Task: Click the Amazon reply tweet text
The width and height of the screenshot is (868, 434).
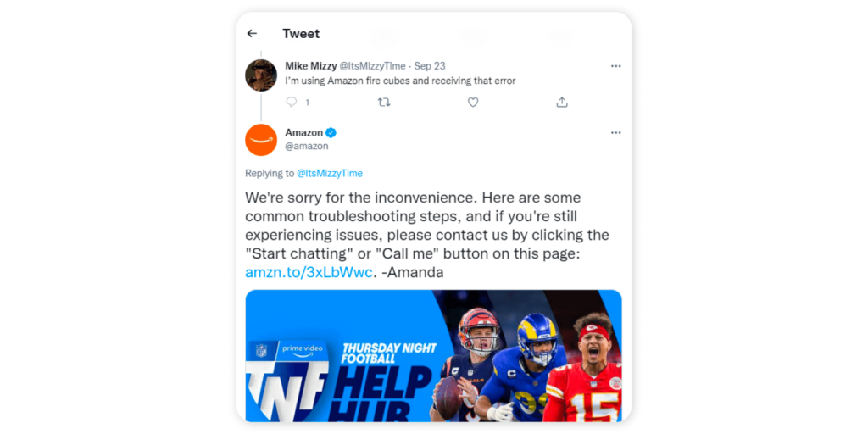Action: (x=427, y=236)
